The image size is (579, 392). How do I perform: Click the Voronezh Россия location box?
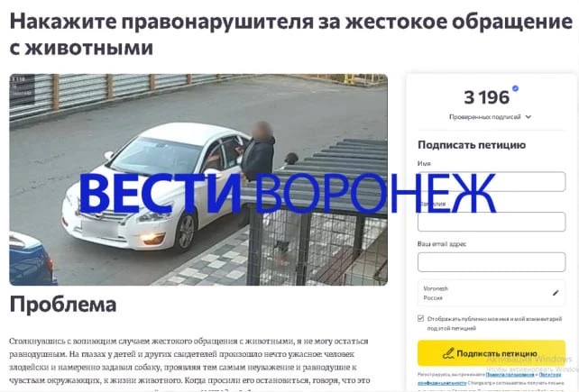(492, 293)
